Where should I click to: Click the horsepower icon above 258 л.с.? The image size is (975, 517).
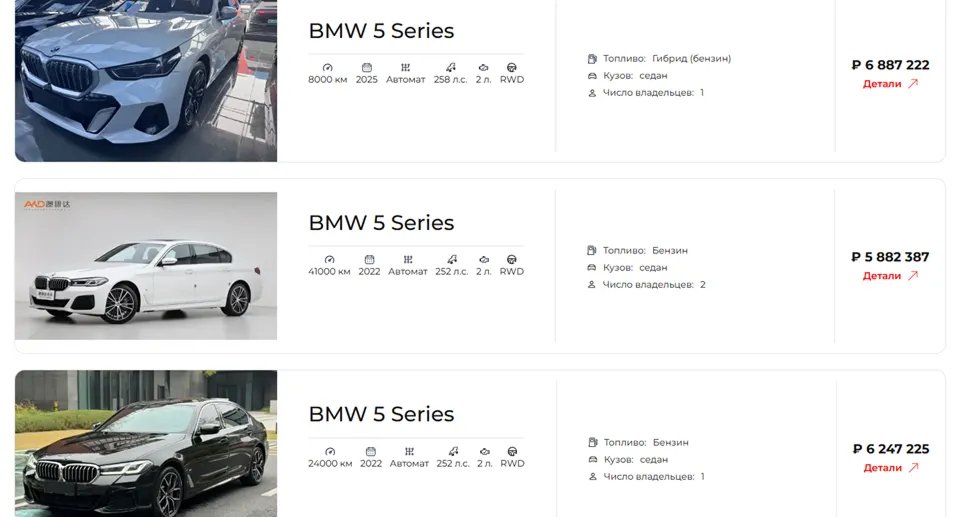tap(451, 67)
